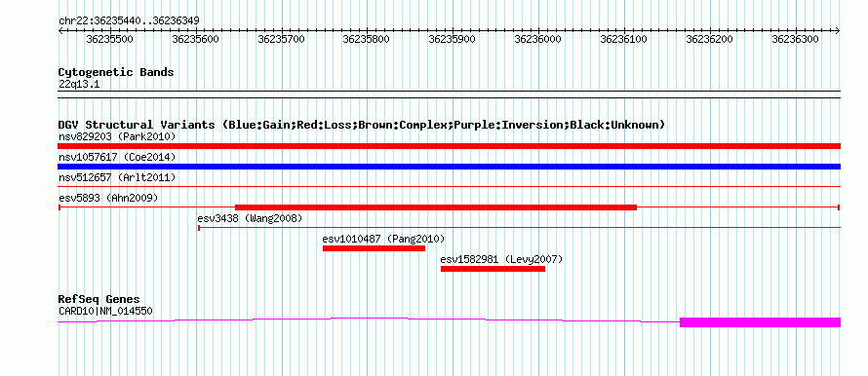
Task: Click the Cytogenetic Bands track heading
Action: [x=116, y=72]
